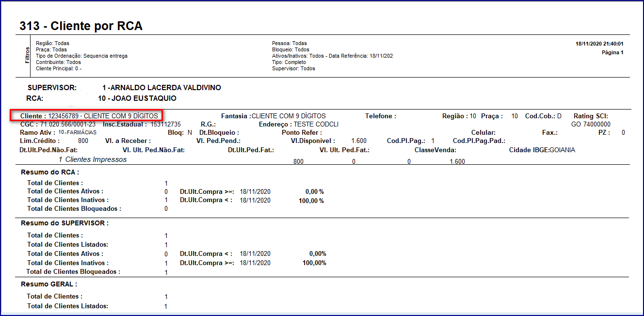Click 'Vl.Disponível : 1.600' field
Image resolution: width=644 pixels, height=316 pixels.
point(328,141)
